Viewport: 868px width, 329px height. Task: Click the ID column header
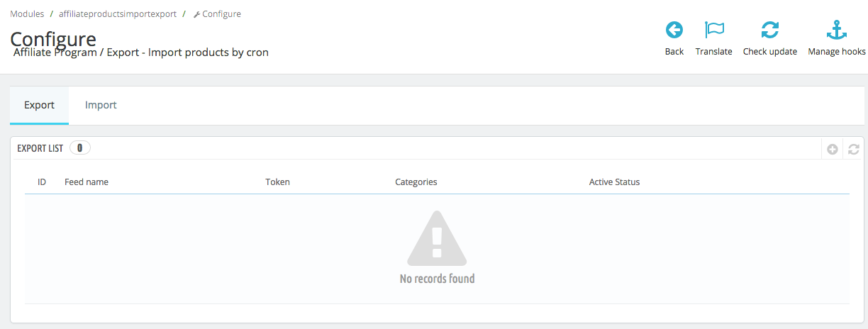point(42,182)
